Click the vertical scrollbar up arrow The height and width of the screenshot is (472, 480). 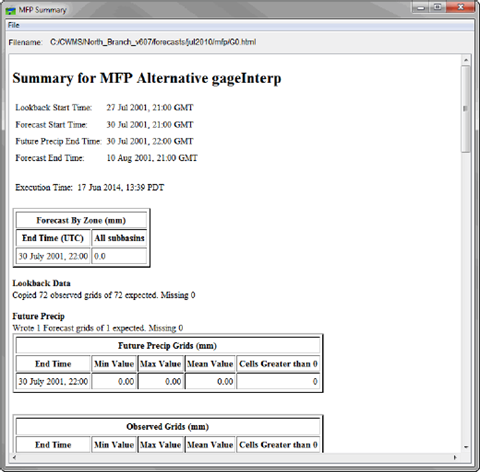point(466,60)
